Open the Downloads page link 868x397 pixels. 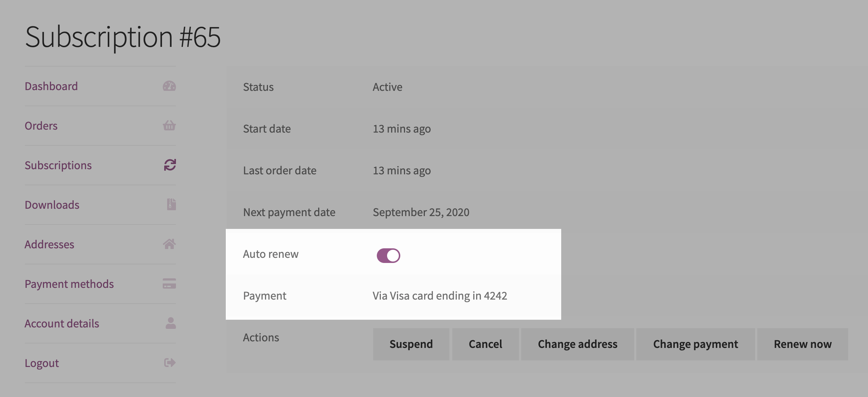[52, 204]
